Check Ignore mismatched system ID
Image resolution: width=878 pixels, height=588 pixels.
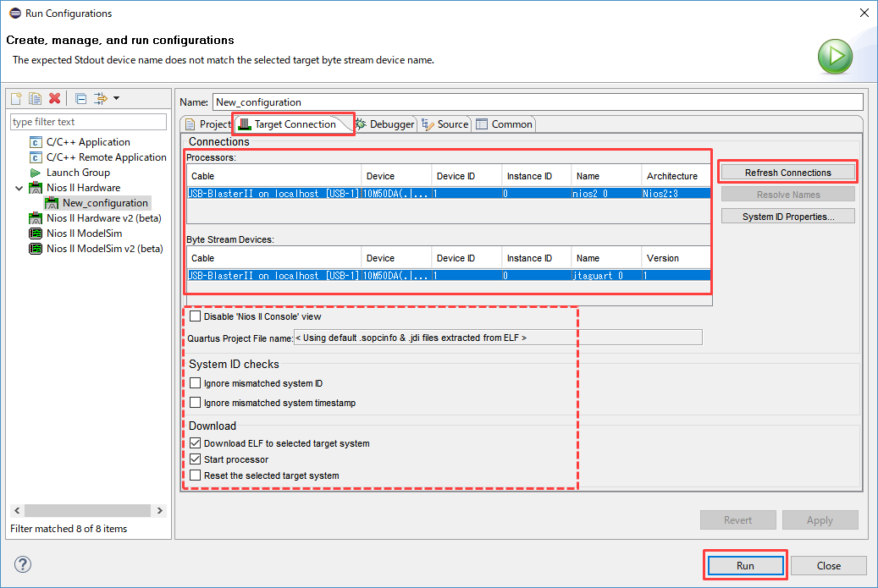[196, 383]
